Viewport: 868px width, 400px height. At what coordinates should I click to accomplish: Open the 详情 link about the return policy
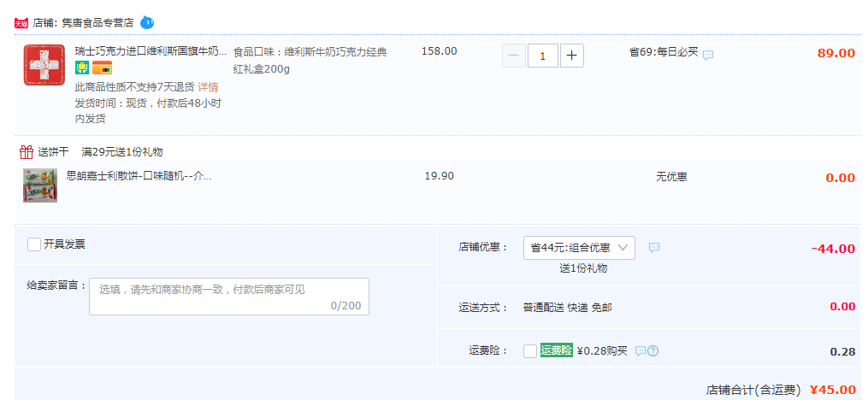[208, 87]
